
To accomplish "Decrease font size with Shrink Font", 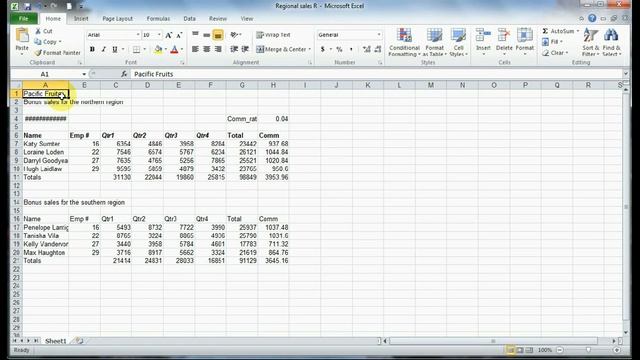I will click(x=179, y=35).
